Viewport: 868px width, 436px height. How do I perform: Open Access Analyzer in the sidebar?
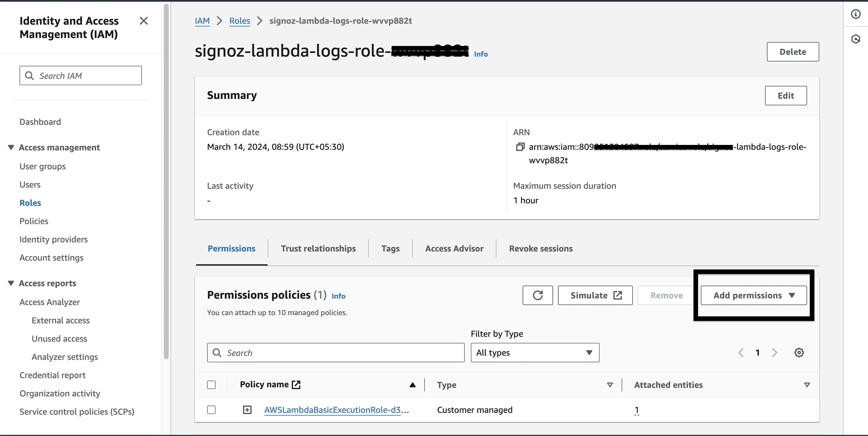pyautogui.click(x=50, y=302)
